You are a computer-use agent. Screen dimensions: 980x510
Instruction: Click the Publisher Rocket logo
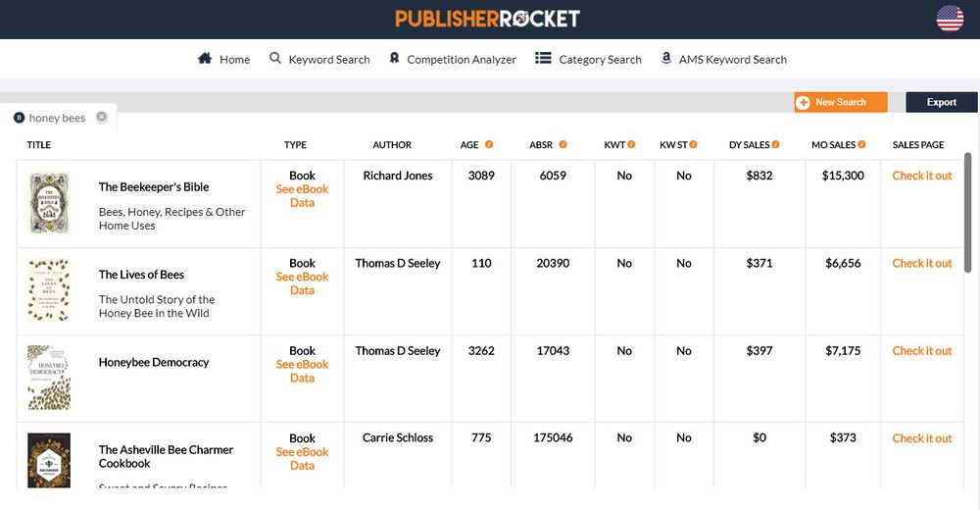pos(487,19)
